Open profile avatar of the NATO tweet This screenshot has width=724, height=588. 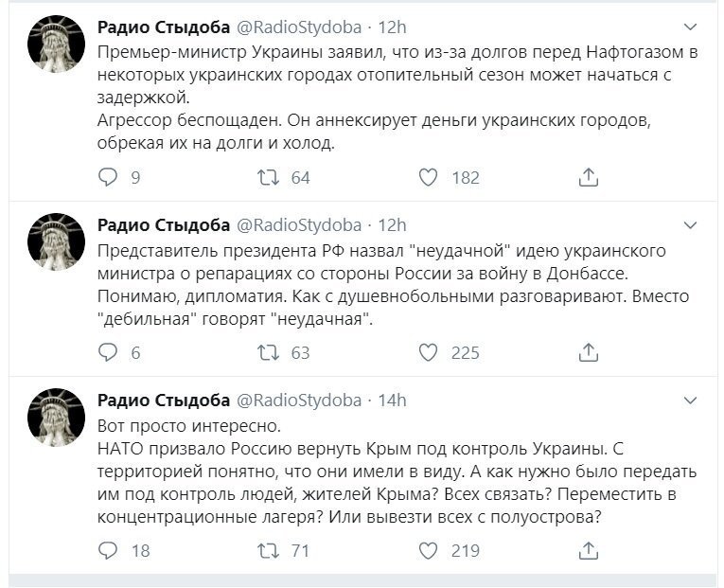point(57,418)
